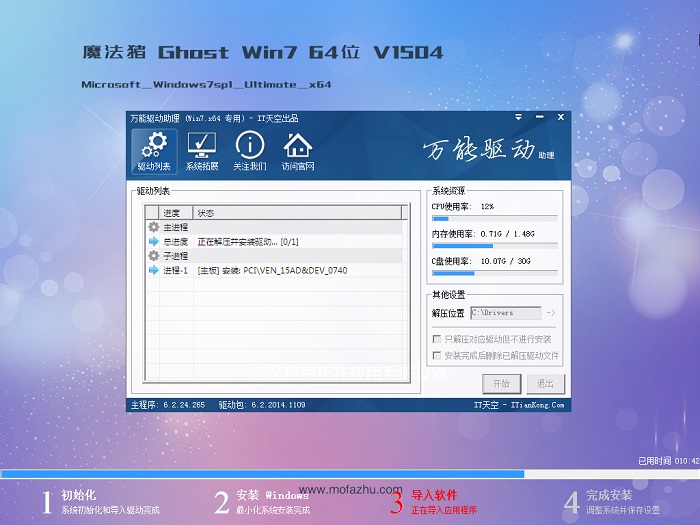
Task: Click the gear icon beside 子进程
Action: pos(154,256)
